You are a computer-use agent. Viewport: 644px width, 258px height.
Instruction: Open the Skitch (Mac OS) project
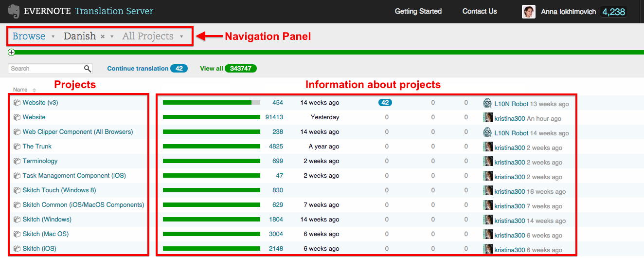(45, 234)
